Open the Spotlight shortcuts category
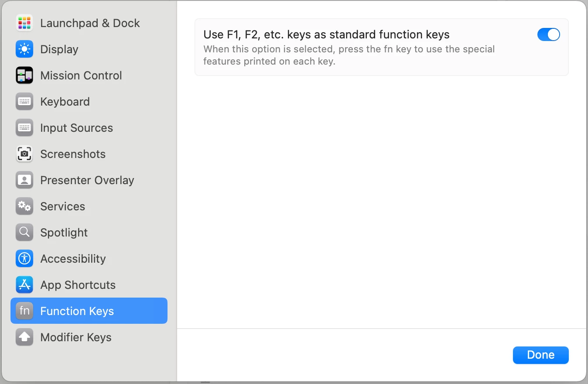 click(64, 233)
